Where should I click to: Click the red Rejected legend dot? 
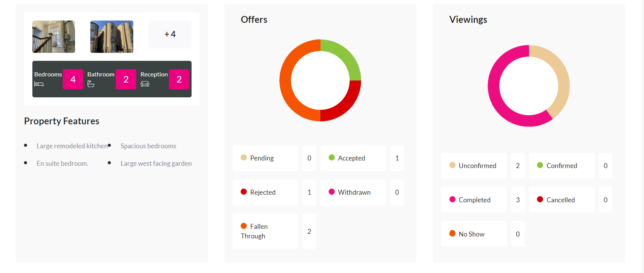pyautogui.click(x=244, y=192)
